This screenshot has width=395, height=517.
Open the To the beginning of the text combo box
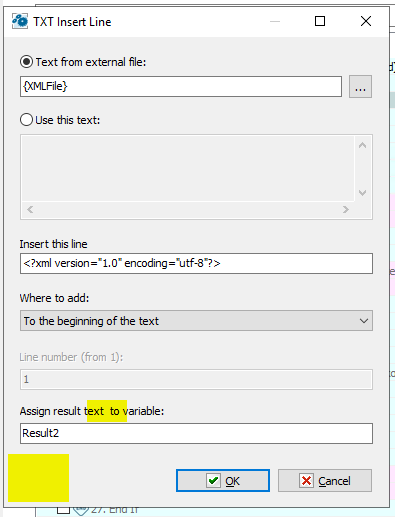[196, 321]
